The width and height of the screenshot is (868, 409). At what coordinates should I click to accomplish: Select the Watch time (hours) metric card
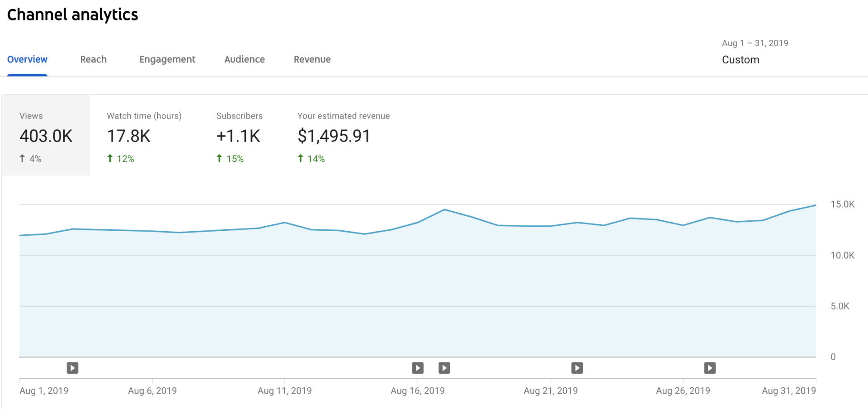(144, 135)
